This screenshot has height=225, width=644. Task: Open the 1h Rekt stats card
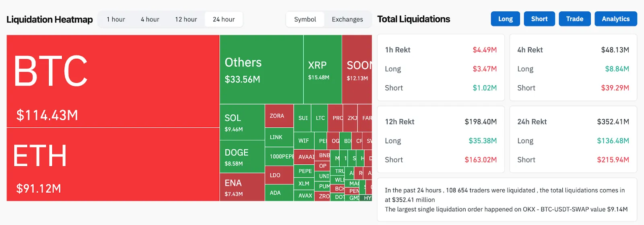[x=441, y=68]
